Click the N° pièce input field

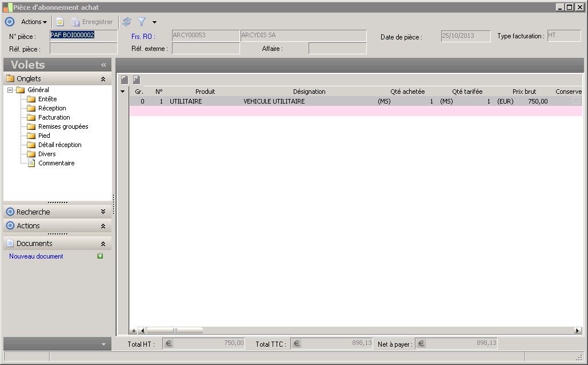click(x=83, y=35)
